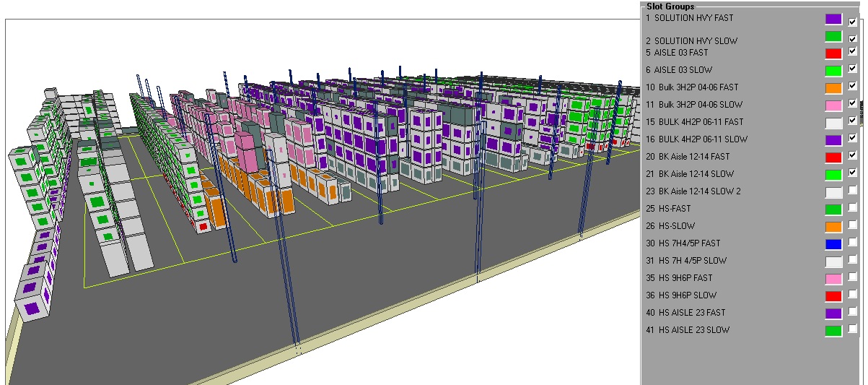The width and height of the screenshot is (868, 385).
Task: Click purple swatch for BULK 4H2P 06-11 SLOW
Action: tap(833, 140)
